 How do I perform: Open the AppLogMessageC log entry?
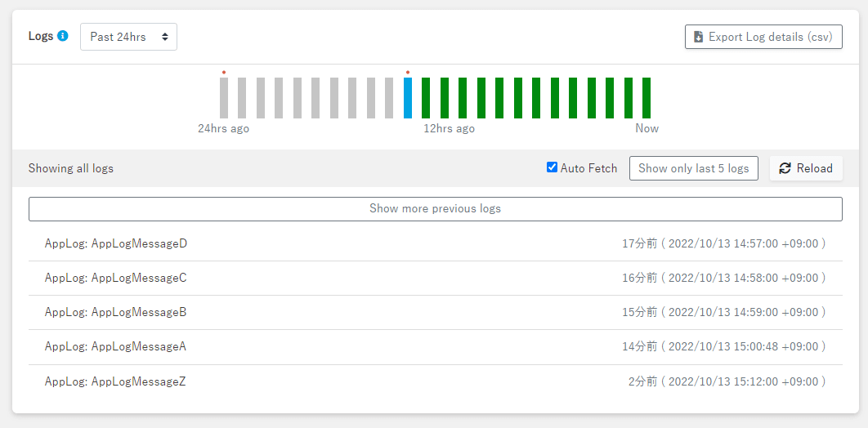tap(116, 278)
